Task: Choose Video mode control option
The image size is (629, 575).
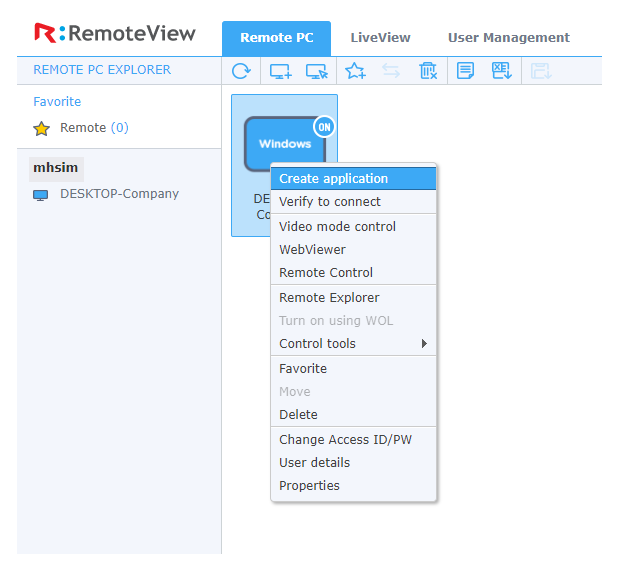Action: 353,226
